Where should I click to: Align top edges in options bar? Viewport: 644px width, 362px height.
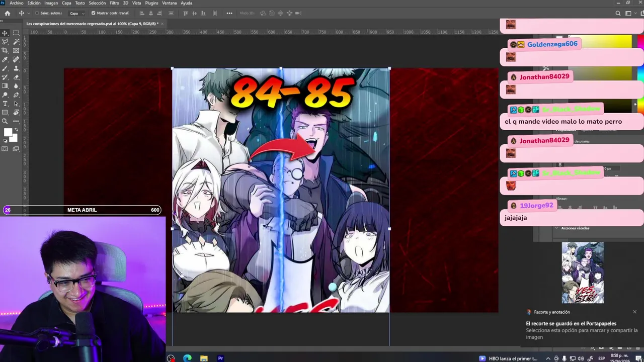coord(186,13)
